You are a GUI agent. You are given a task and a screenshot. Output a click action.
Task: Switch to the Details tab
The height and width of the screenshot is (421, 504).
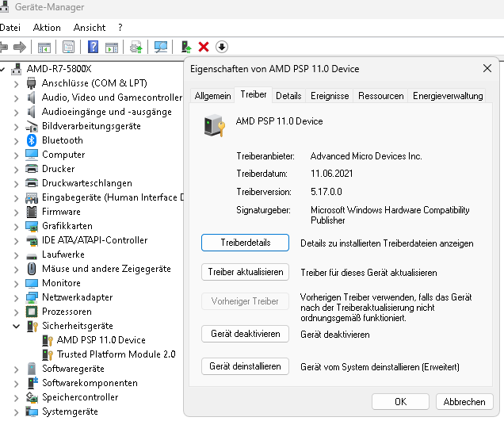point(288,96)
